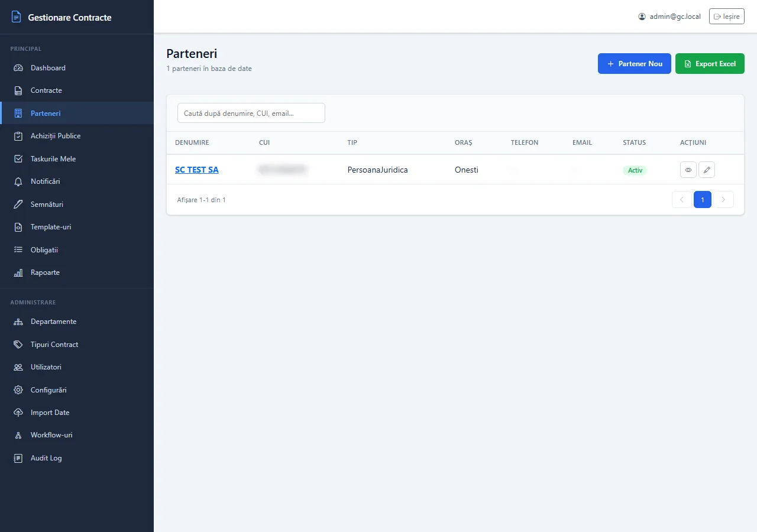Click Export Excel button
Image resolution: width=757 pixels, height=532 pixels.
pyautogui.click(x=710, y=64)
